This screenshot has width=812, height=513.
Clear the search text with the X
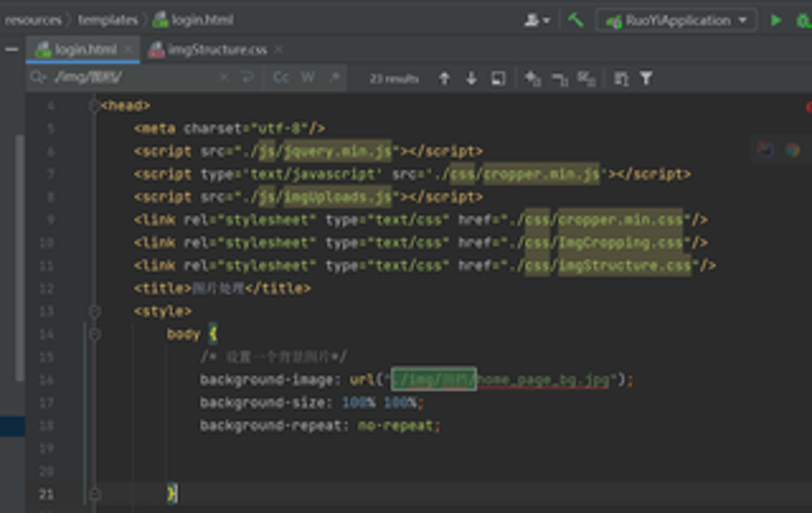click(x=224, y=77)
